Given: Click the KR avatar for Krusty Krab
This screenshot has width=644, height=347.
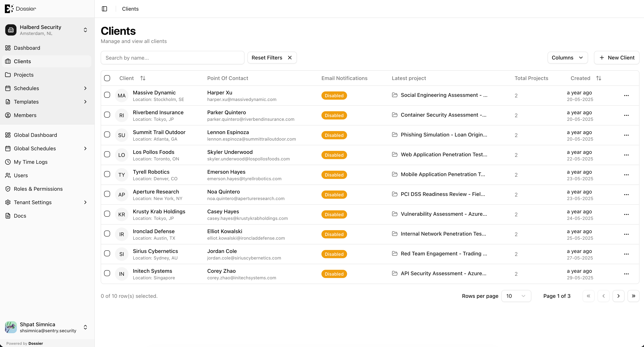Looking at the screenshot, I should tap(121, 214).
